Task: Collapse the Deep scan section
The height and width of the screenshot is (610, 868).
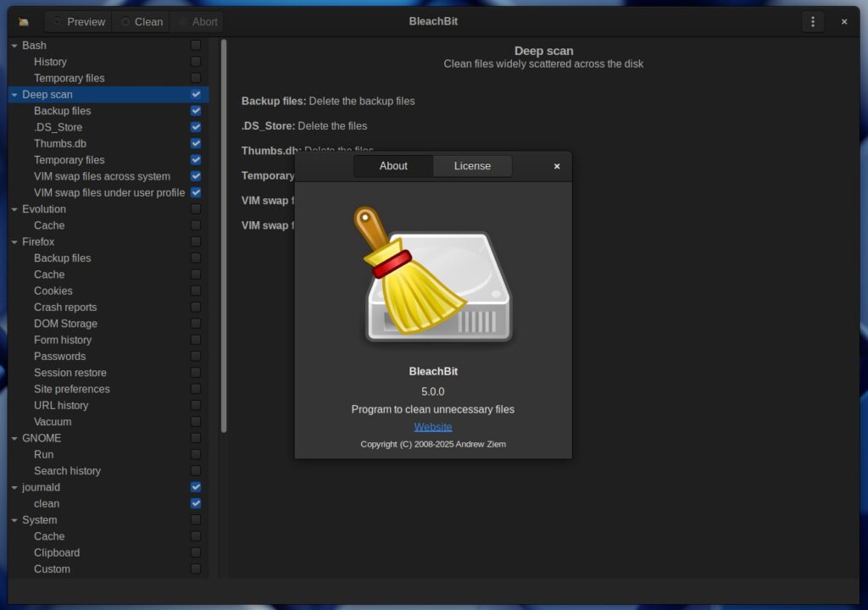Action: (x=14, y=94)
